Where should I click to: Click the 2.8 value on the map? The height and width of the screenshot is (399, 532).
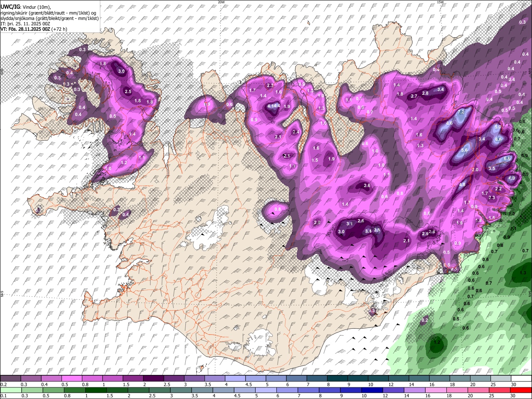(x=425, y=93)
